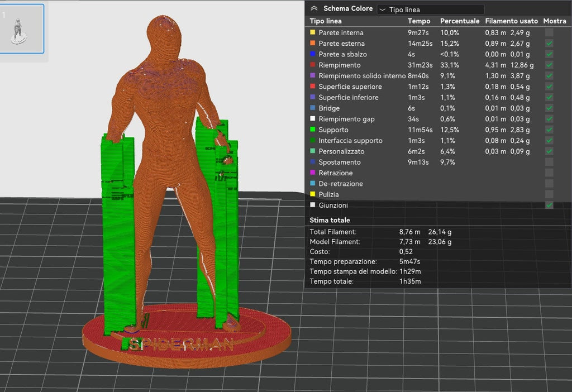The width and height of the screenshot is (572, 392).
Task: Click the Parete esterna percentage 15,2%
Action: coord(450,44)
